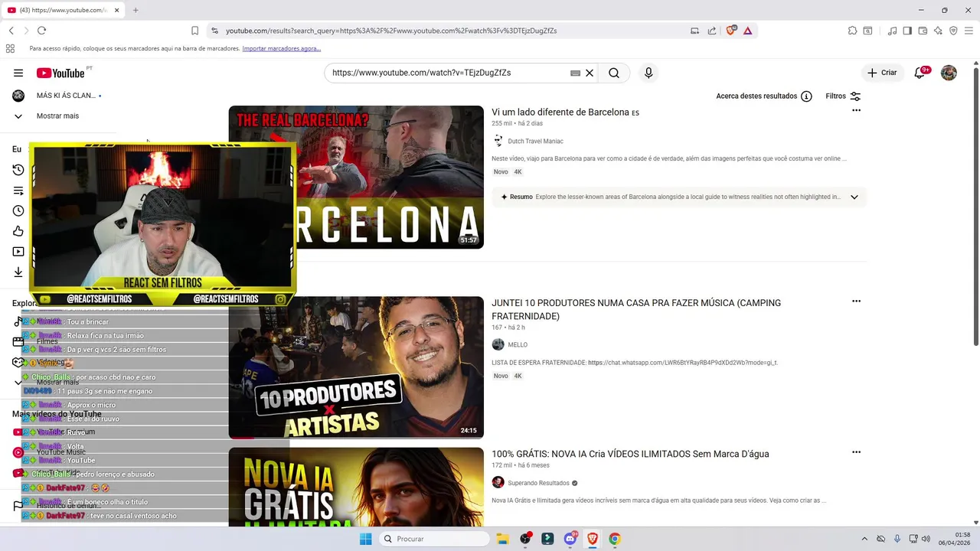Open Brave playlist music note icon
The image size is (980, 551).
pyautogui.click(x=892, y=31)
